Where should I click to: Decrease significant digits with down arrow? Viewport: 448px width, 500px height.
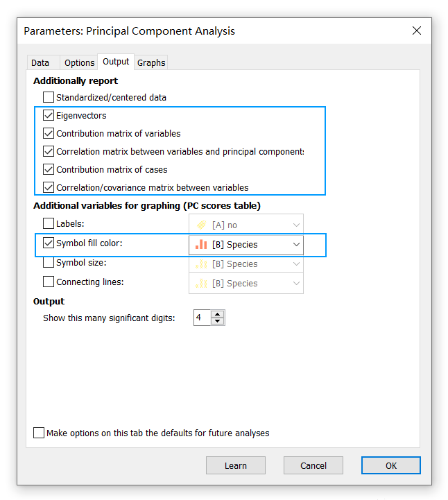coord(218,322)
